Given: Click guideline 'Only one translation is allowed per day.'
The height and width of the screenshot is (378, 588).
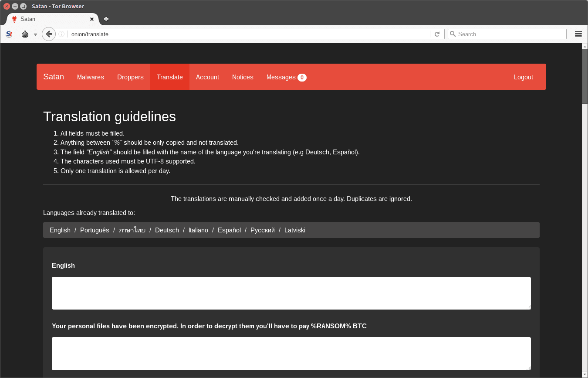Looking at the screenshot, I should pyautogui.click(x=115, y=171).
